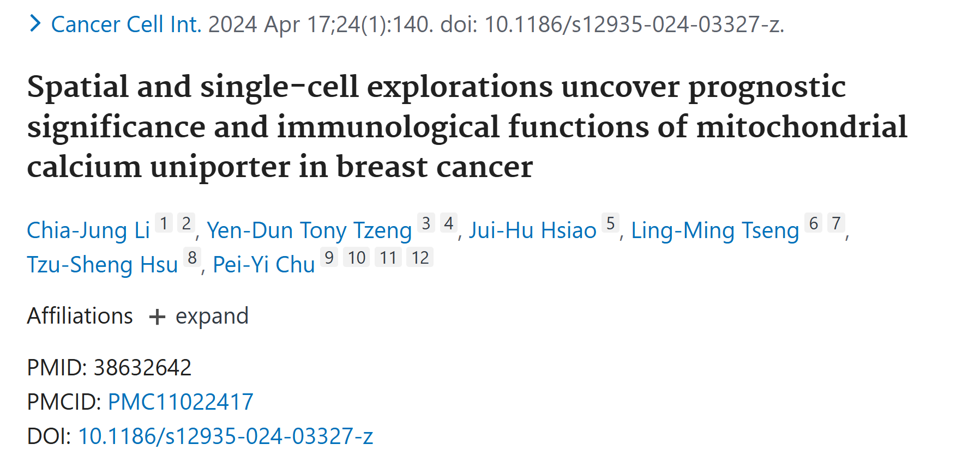Open Ling-Ming Tseng author link

[714, 230]
